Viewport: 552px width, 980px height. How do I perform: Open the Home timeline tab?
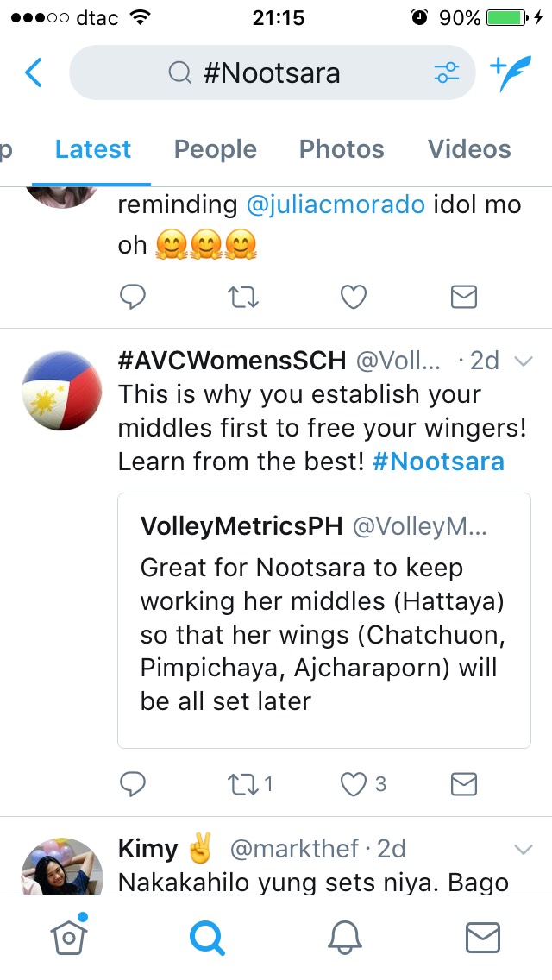pyautogui.click(x=69, y=937)
